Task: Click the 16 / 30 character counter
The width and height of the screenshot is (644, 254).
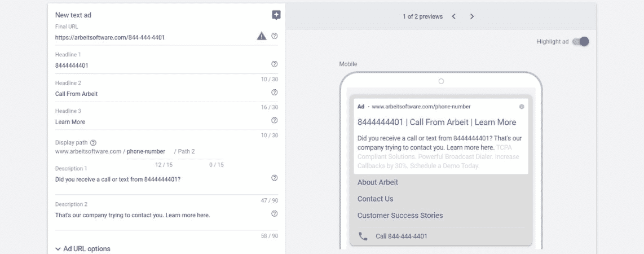Action: (270, 107)
